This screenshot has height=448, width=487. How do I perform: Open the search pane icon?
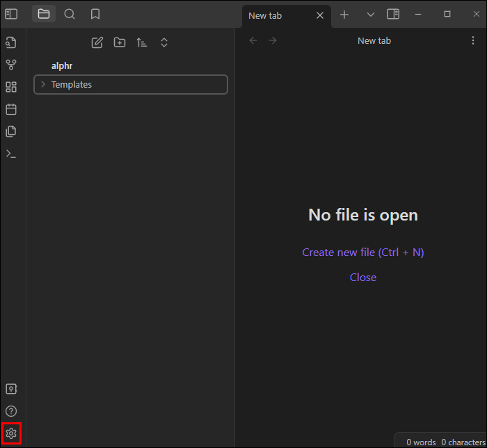pos(70,14)
